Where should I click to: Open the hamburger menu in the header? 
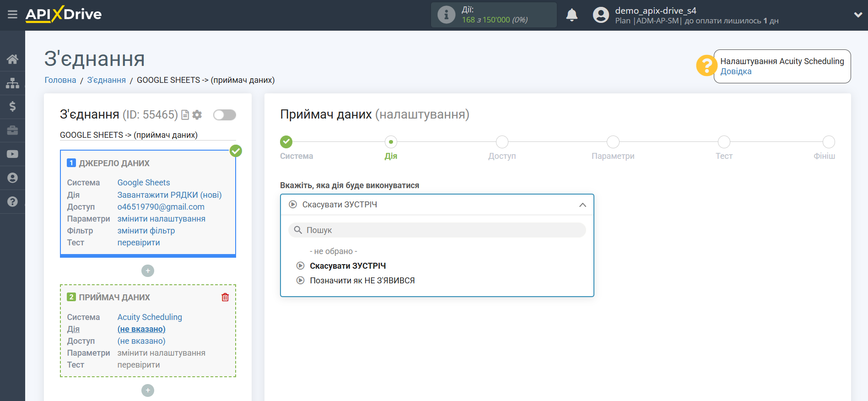click(x=12, y=15)
